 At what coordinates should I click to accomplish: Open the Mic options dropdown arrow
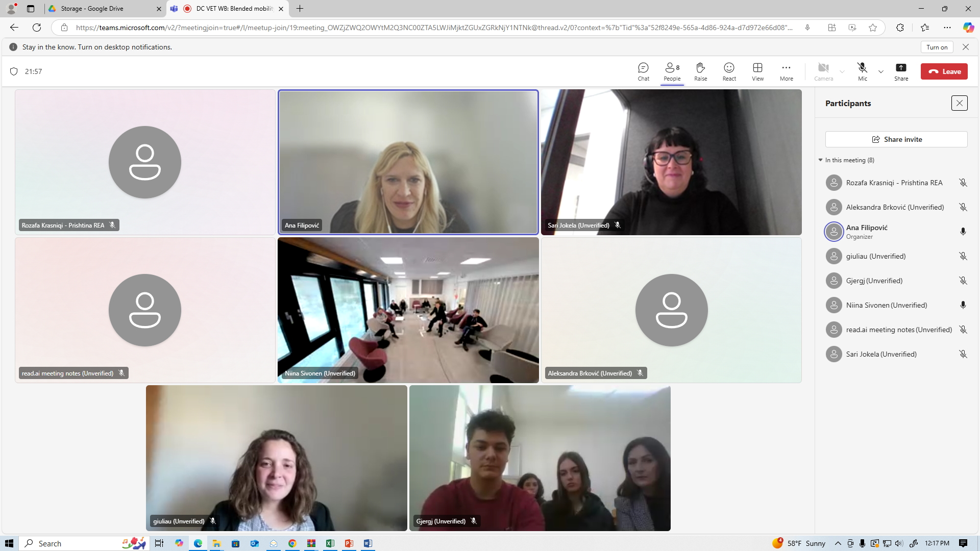pos(881,72)
